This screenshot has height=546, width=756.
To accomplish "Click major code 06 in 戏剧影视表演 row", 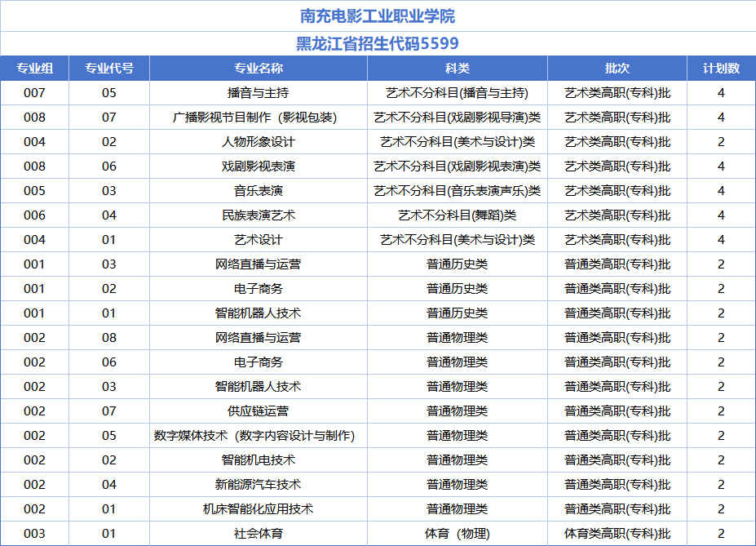I will coord(109,166).
